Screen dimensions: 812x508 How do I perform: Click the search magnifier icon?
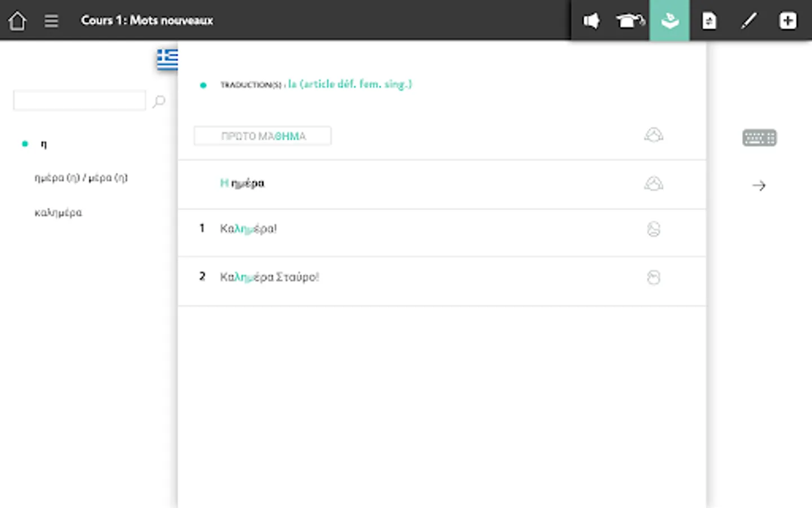[x=159, y=101]
